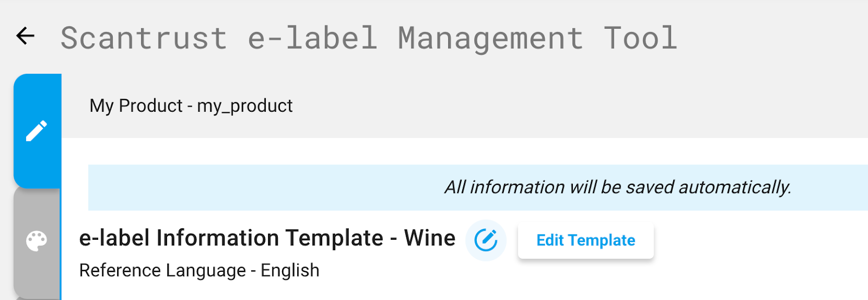Click the circular edit pencil icon
The image size is (868, 300).
click(486, 240)
